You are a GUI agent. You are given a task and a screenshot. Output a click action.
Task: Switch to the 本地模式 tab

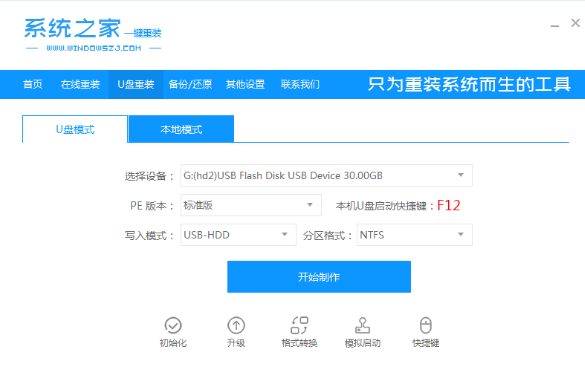[181, 129]
